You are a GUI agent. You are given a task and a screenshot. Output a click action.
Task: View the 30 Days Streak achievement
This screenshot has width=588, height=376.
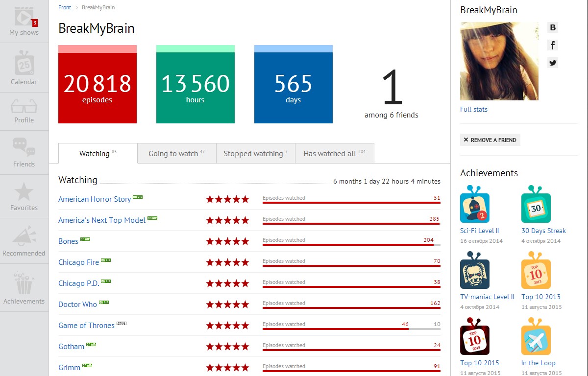pyautogui.click(x=536, y=206)
